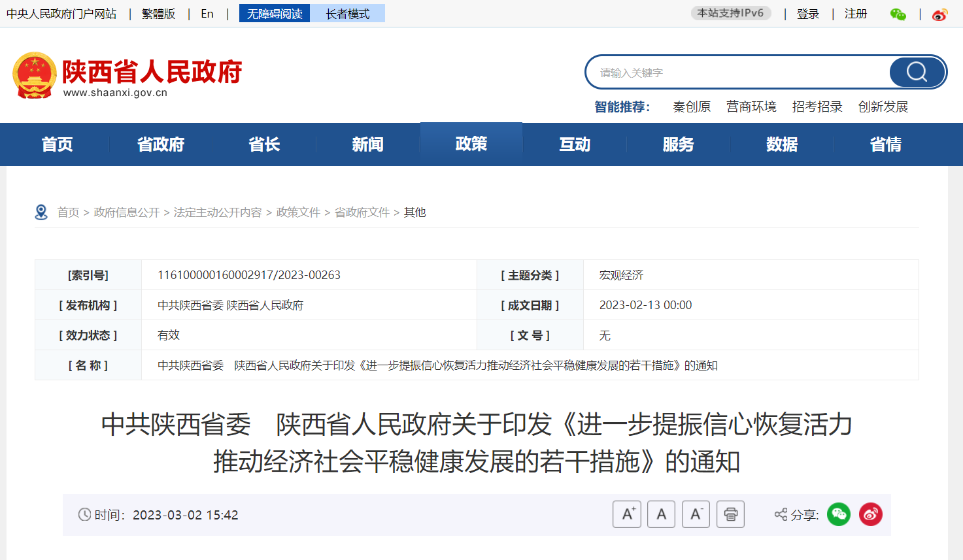The height and width of the screenshot is (560, 963).
Task: Share article via red Weibo icon
Action: coord(871,514)
